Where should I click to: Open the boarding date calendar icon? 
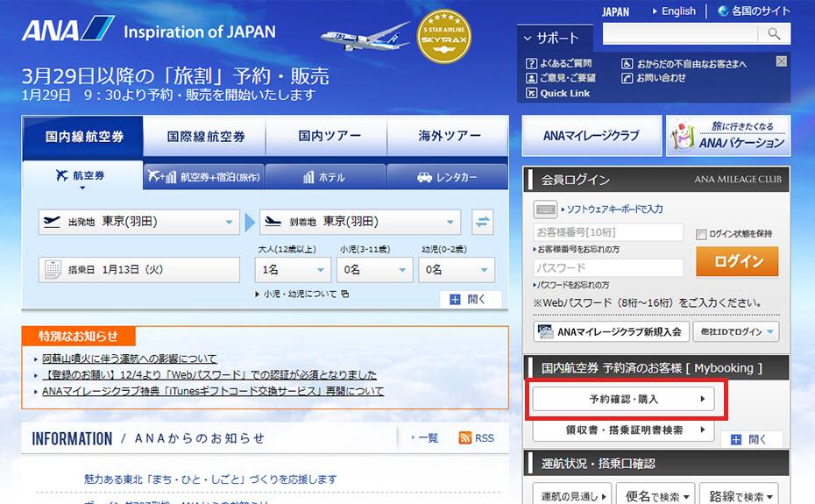tap(53, 269)
